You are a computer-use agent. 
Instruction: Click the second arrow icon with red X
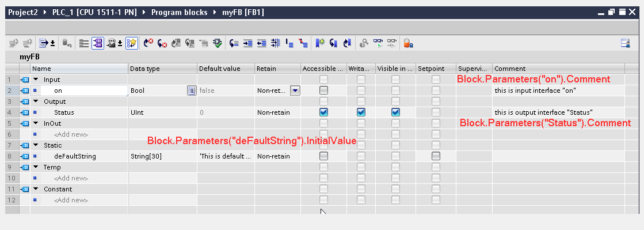point(162,43)
